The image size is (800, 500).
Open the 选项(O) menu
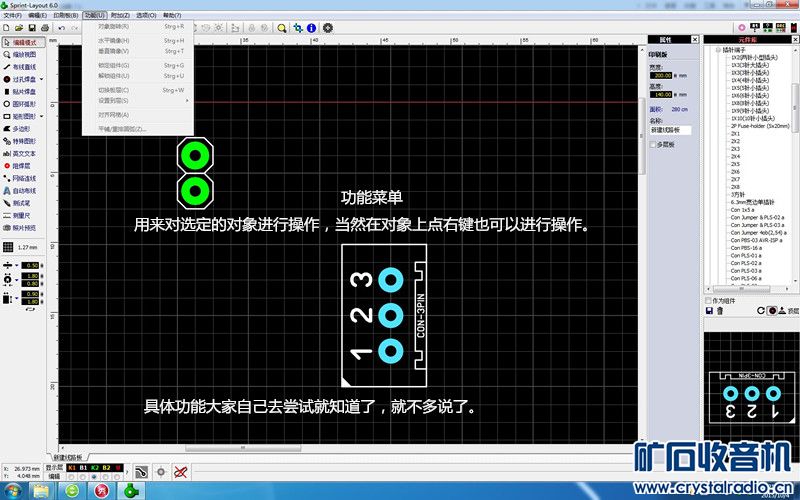click(146, 16)
